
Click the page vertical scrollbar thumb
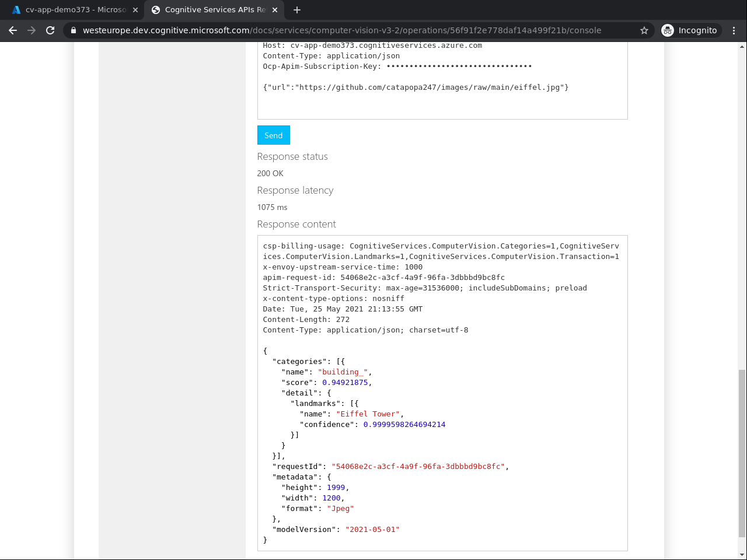click(x=742, y=453)
